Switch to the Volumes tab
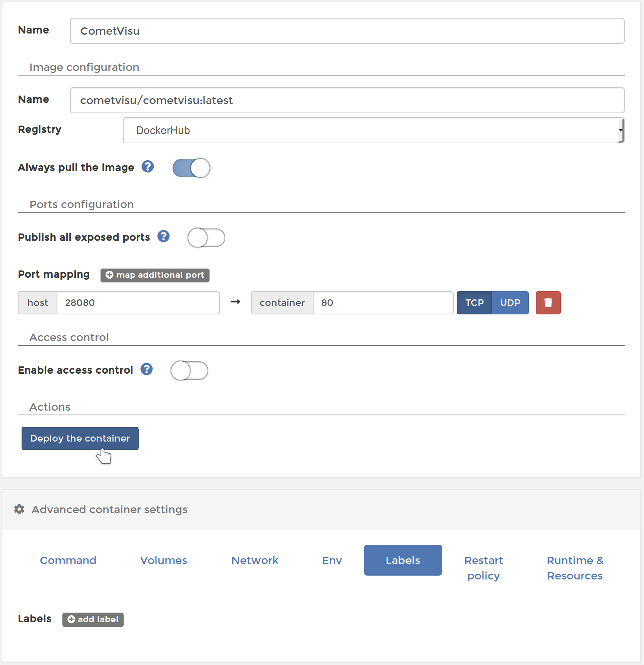 point(164,560)
